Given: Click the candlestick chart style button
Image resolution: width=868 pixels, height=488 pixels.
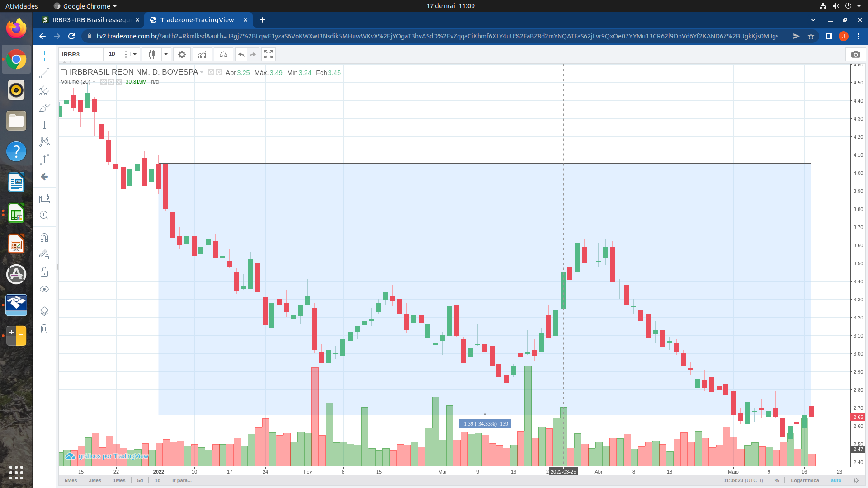Looking at the screenshot, I should click(152, 54).
